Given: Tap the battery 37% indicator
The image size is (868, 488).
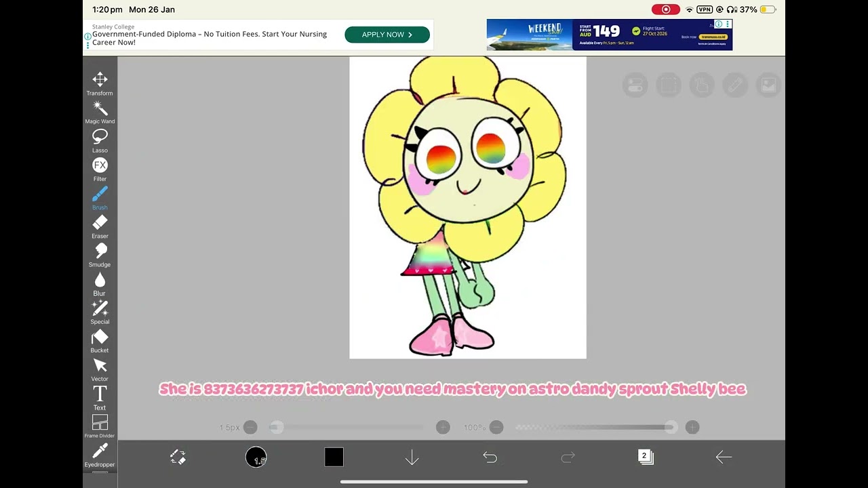Looking at the screenshot, I should pos(757,9).
